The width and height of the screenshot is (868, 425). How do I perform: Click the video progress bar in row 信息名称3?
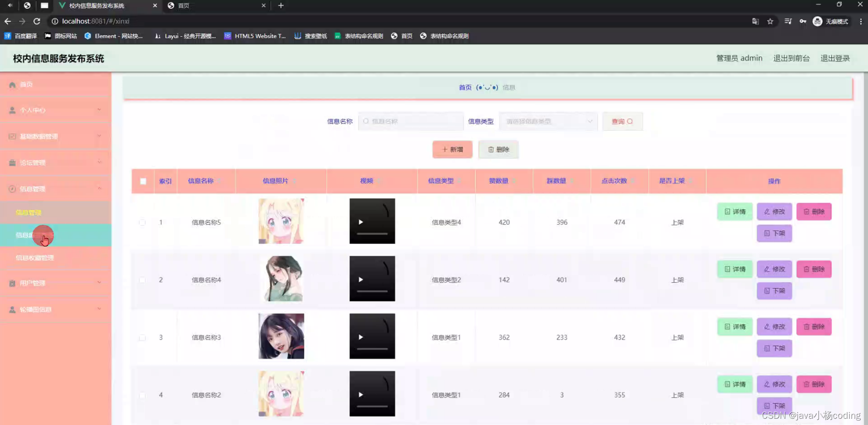click(372, 349)
